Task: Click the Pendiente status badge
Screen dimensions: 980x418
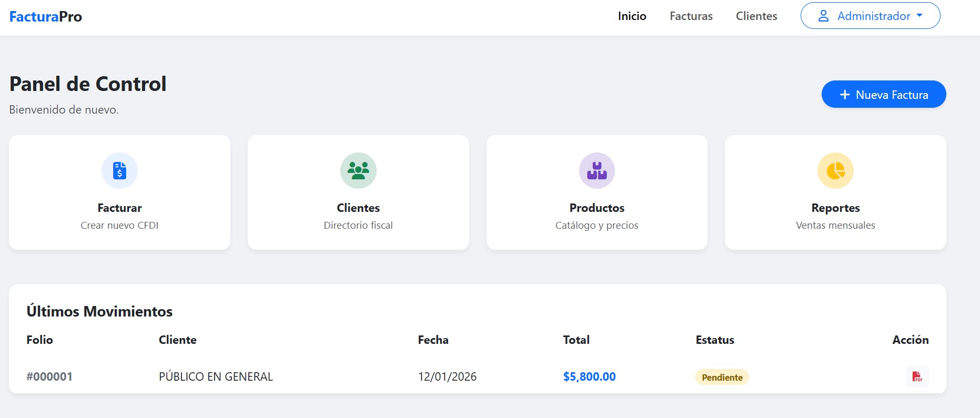Action: tap(722, 377)
